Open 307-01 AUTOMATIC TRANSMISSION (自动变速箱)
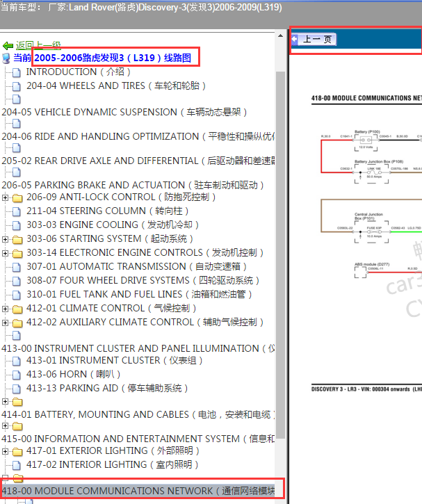This screenshot has width=422, height=504. tap(136, 266)
